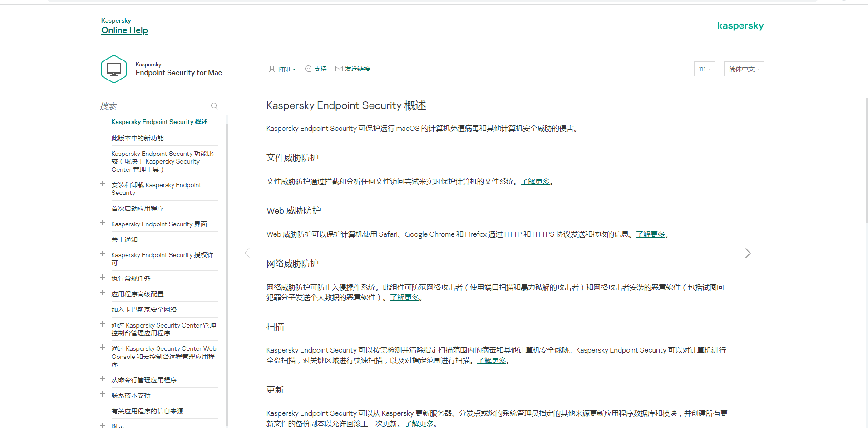Open Web Console 和云控制台远程管理 topic
The width and height of the screenshot is (868, 428).
point(163,357)
